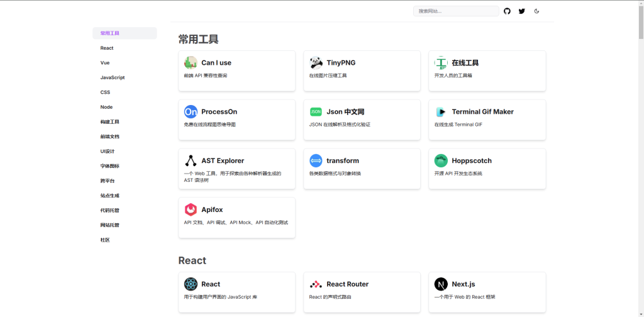Click the ProcessOn blue On icon
The width and height of the screenshot is (644, 317).
pos(191,112)
